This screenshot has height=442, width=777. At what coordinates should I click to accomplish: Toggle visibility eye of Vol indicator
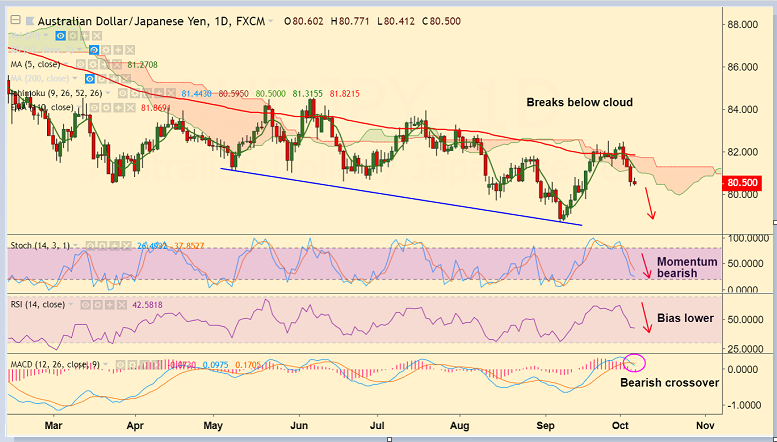[x=60, y=36]
